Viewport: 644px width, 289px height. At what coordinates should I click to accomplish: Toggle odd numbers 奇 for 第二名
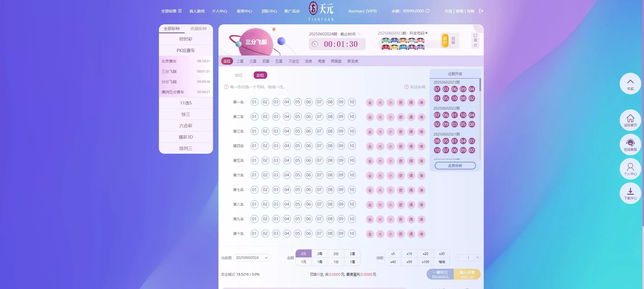pos(401,117)
